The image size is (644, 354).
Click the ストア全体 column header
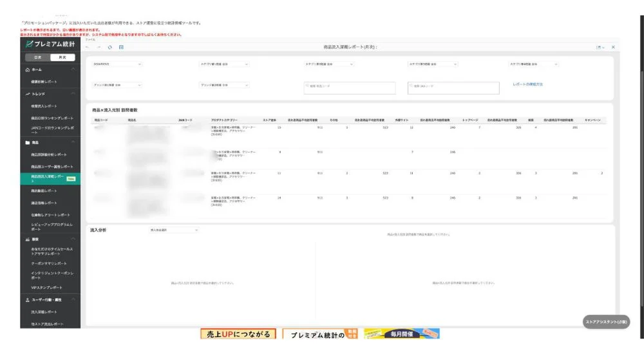(269, 120)
